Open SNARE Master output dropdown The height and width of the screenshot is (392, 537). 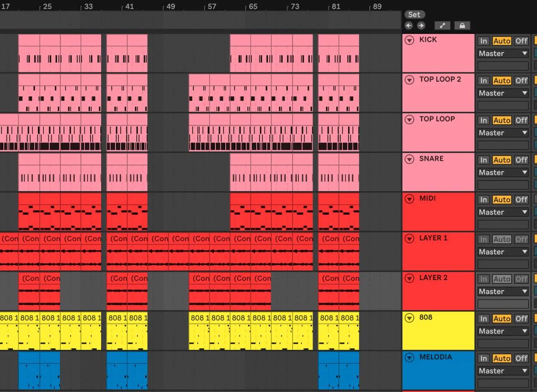click(503, 172)
